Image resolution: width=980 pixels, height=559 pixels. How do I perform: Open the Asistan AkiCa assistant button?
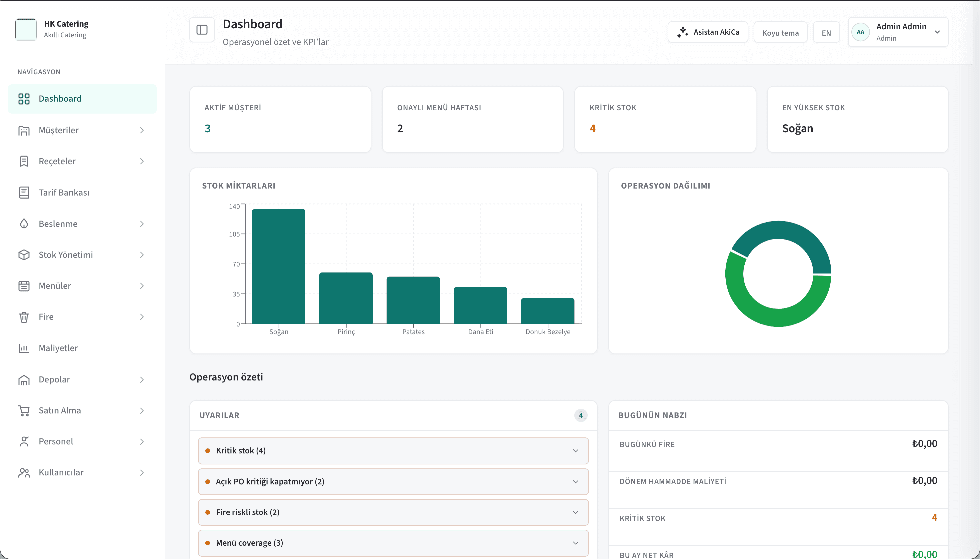(x=708, y=32)
